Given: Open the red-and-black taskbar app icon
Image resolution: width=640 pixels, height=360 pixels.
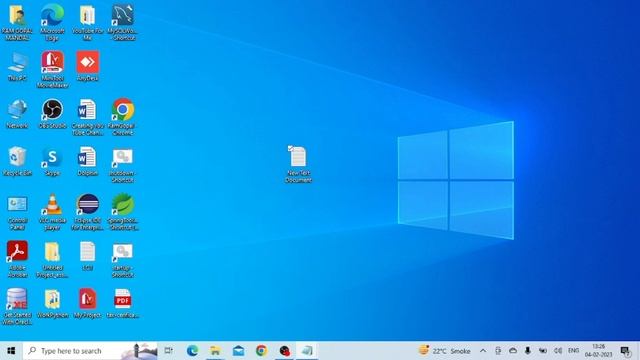Looking at the screenshot, I should (x=284, y=351).
